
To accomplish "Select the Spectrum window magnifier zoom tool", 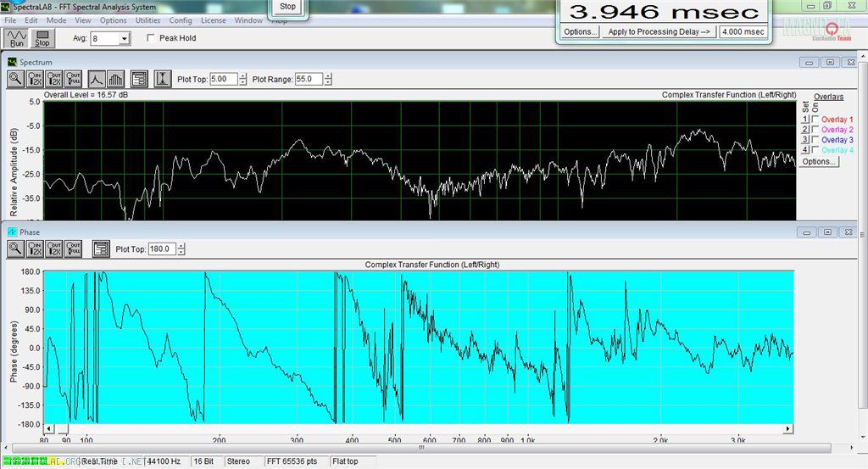I will tap(15, 79).
